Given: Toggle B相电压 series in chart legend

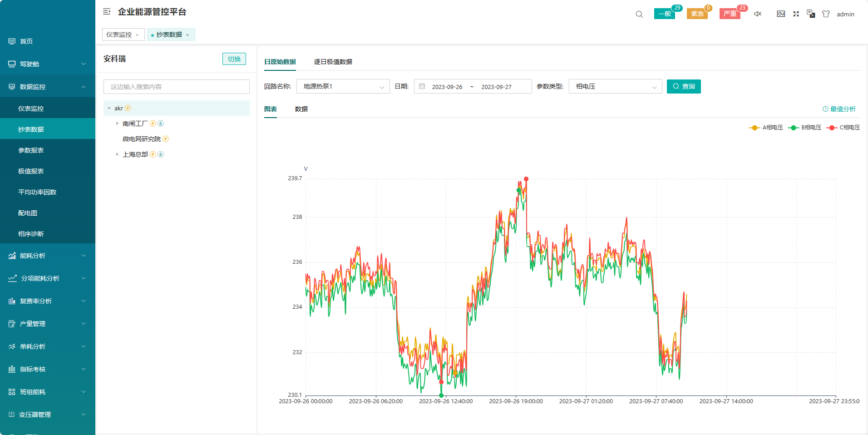Looking at the screenshot, I should [804, 128].
